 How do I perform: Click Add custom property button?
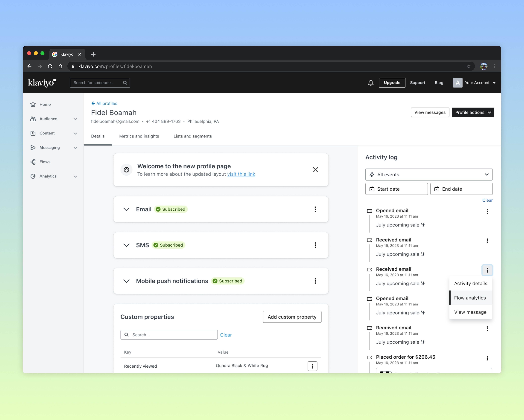pos(292,317)
